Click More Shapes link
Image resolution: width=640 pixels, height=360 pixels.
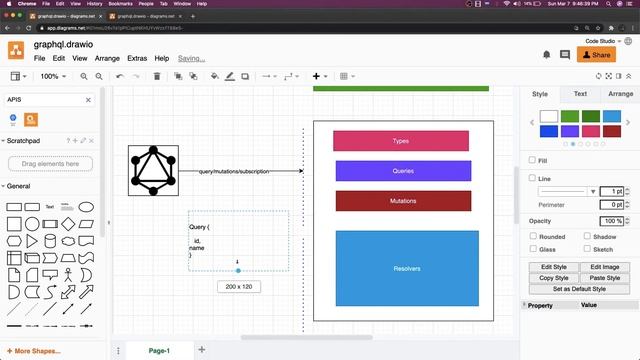(33, 351)
